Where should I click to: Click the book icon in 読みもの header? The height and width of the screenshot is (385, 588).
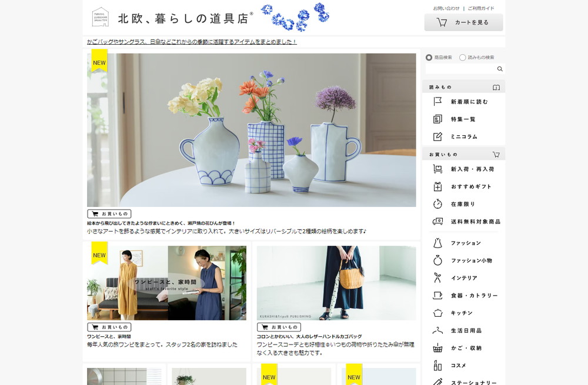(496, 88)
